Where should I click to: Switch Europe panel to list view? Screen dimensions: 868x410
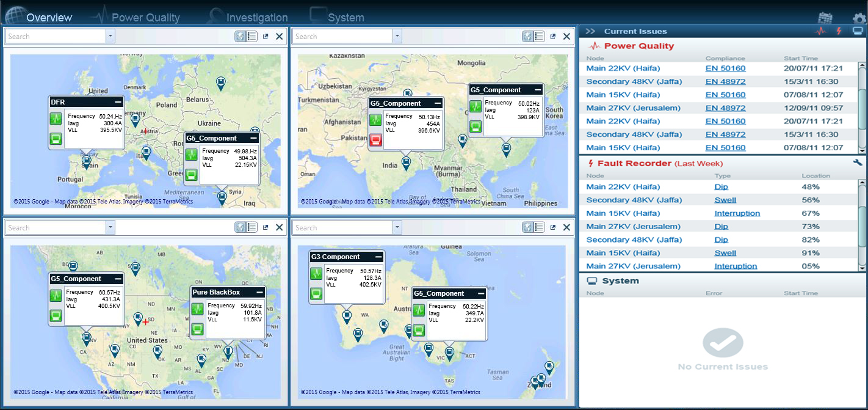tap(251, 37)
